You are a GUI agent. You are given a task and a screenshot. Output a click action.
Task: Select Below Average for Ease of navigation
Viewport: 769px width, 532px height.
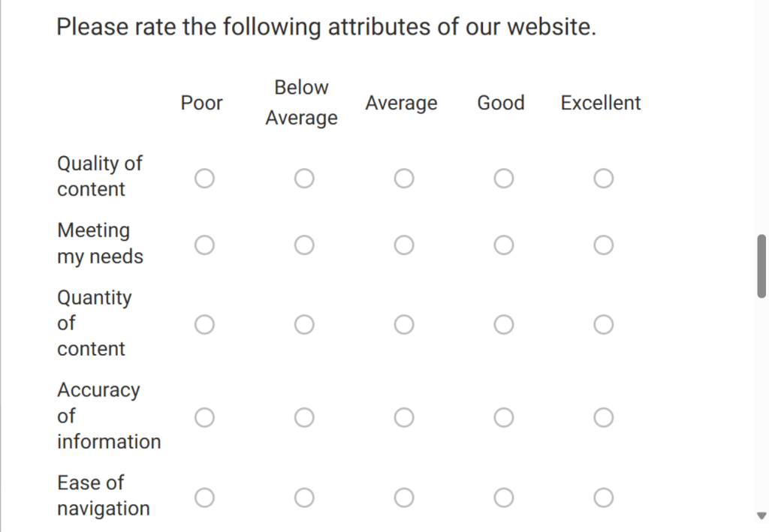304,497
